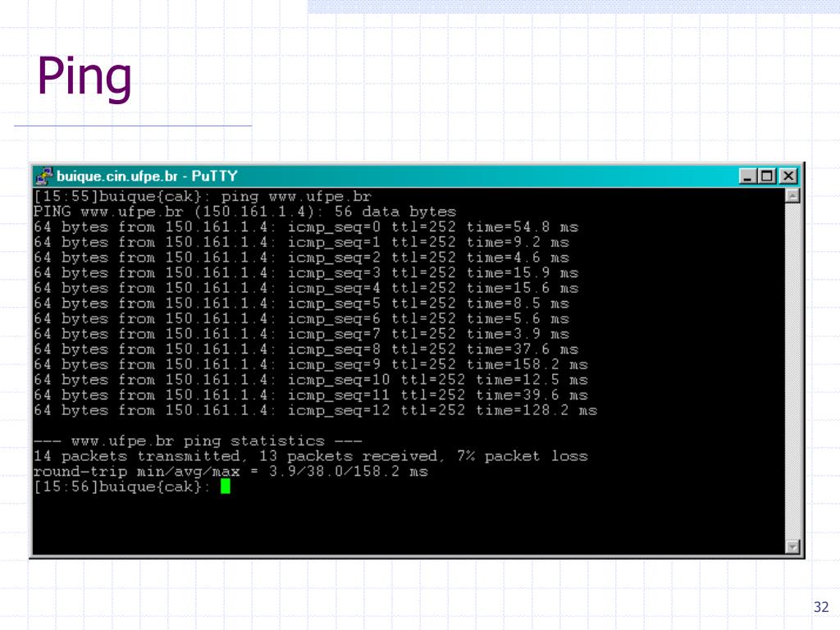Click the icmp_seq=9 line with time=158.2 ms

311,364
